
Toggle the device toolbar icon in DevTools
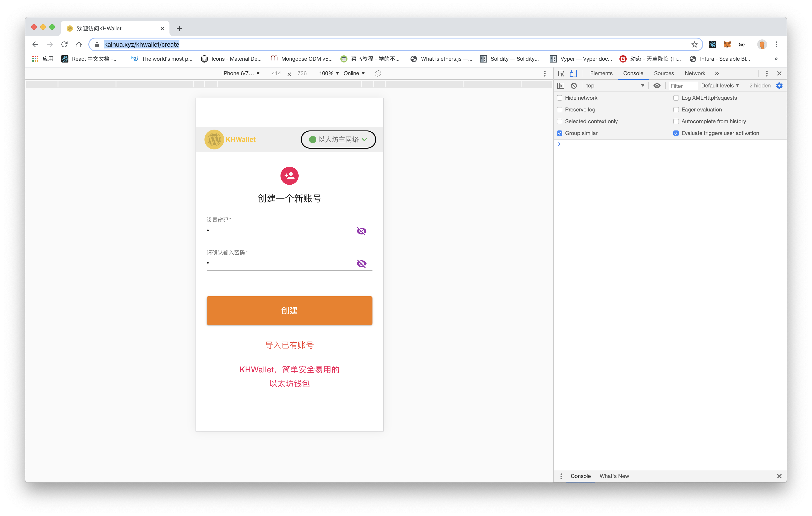tap(573, 73)
